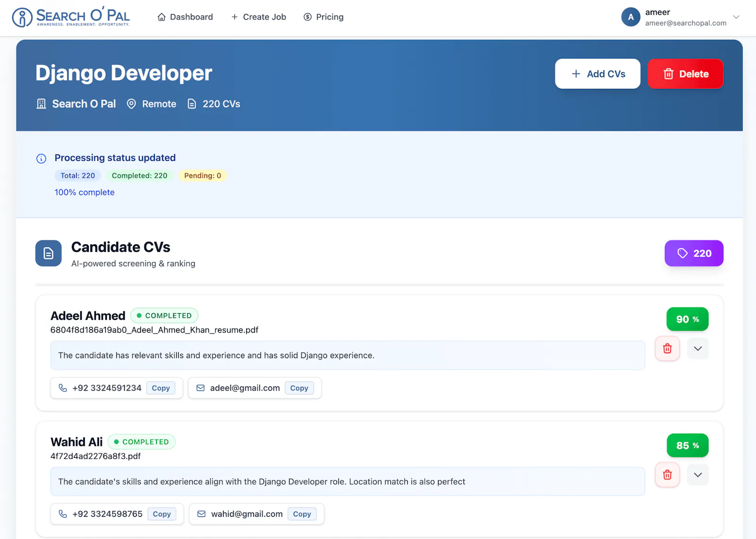Click the Adeel Ahmed COMPLETED status badge
The width and height of the screenshot is (756, 539).
click(164, 316)
